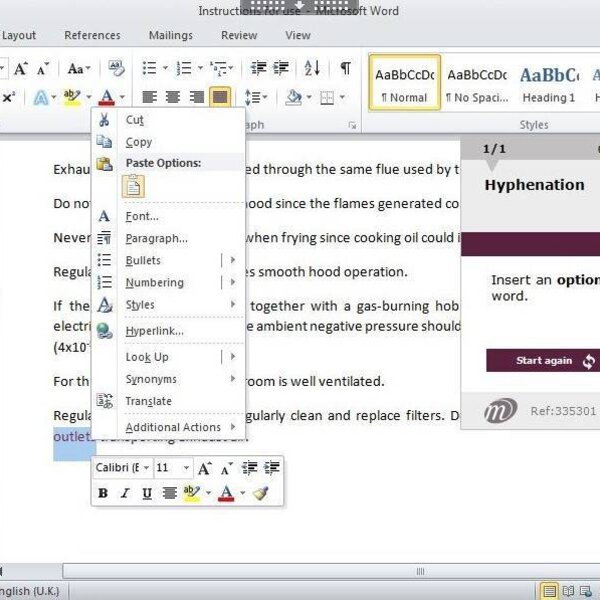Viewport: 600px width, 600px height.
Task: Click the Sort A-Z icon
Action: (x=312, y=68)
